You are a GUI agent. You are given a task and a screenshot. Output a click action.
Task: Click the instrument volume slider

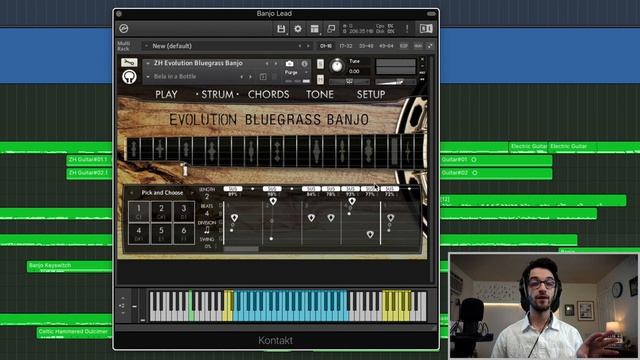point(396,82)
